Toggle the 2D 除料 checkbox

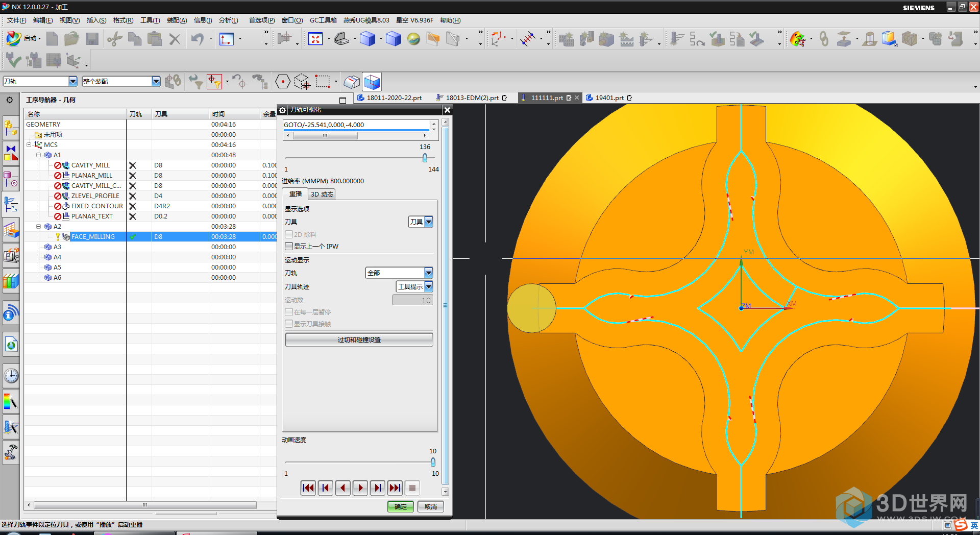click(x=289, y=234)
